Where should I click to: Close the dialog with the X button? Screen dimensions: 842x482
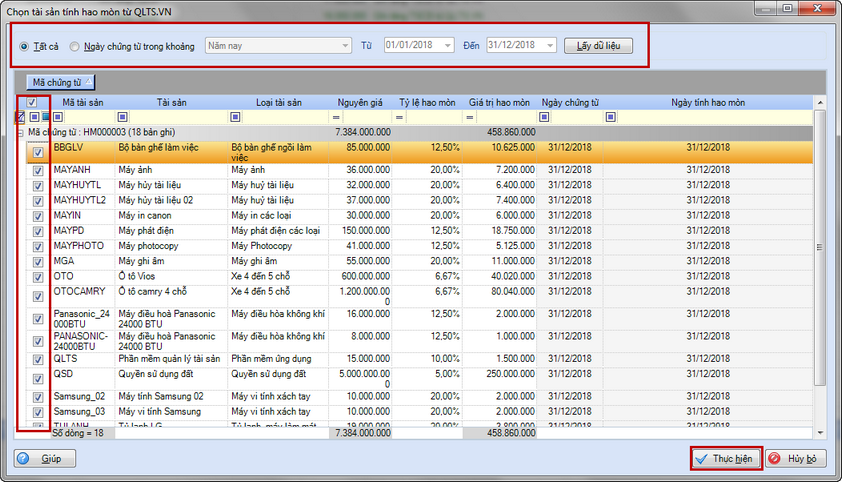[x=817, y=8]
